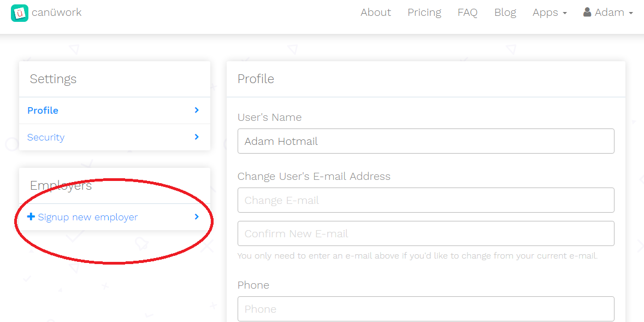Open the FAQ nav link

coord(468,13)
